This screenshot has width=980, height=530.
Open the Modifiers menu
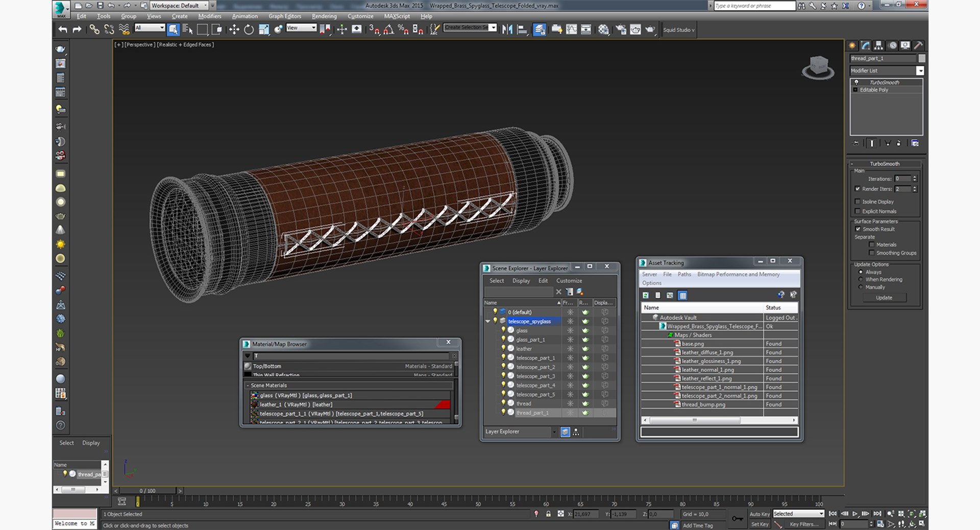209,16
